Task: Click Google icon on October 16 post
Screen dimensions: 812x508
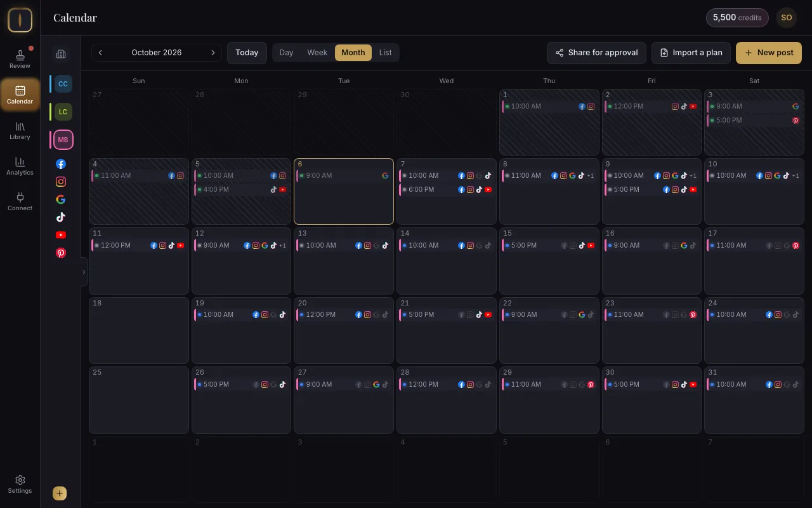Action: point(684,246)
